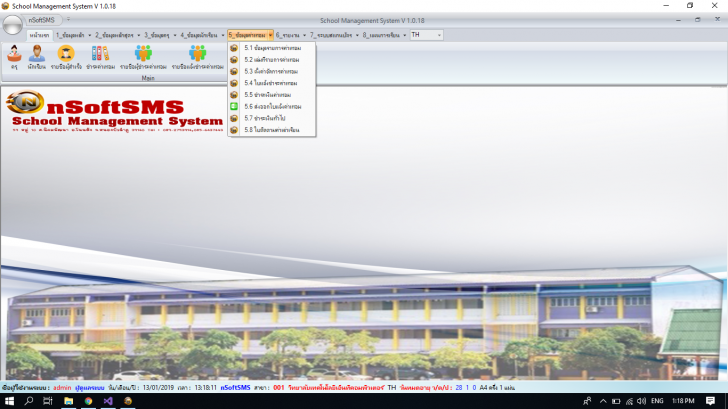Image resolution: width=728 pixels, height=409 pixels.
Task: Open File Explorer from taskbar
Action: coord(68,401)
